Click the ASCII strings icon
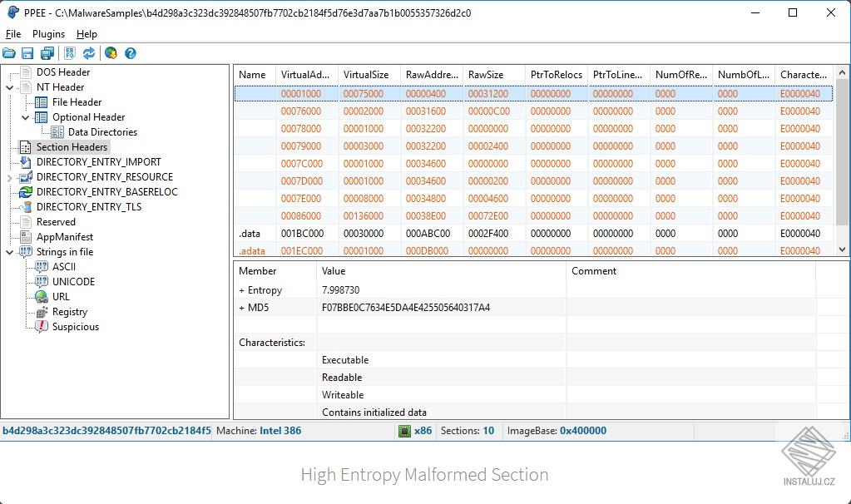 (x=42, y=267)
